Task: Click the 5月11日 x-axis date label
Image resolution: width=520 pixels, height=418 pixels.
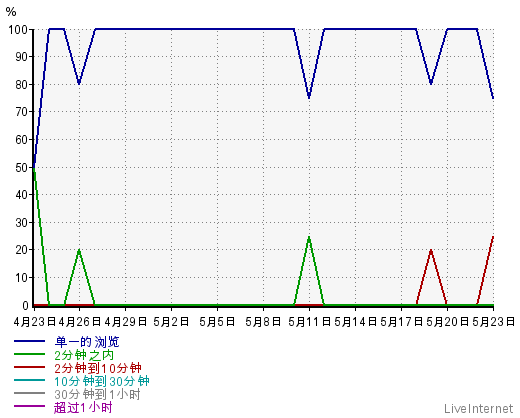Action: tap(309, 322)
